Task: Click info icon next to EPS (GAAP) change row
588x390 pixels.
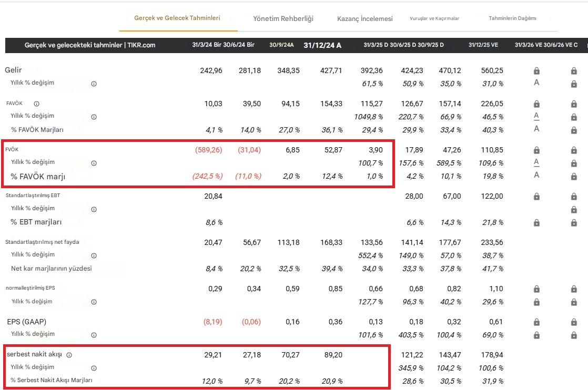Action: [94, 334]
